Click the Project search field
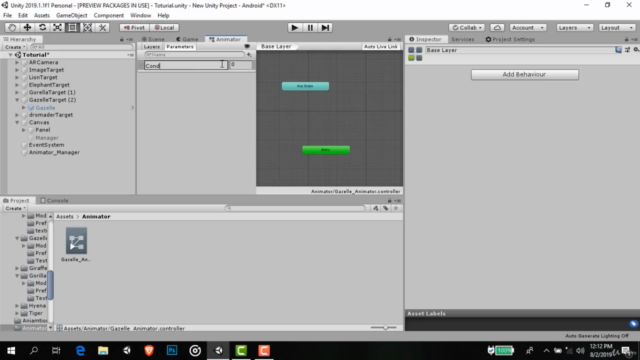Viewport: 640px width, 360px height. point(295,208)
